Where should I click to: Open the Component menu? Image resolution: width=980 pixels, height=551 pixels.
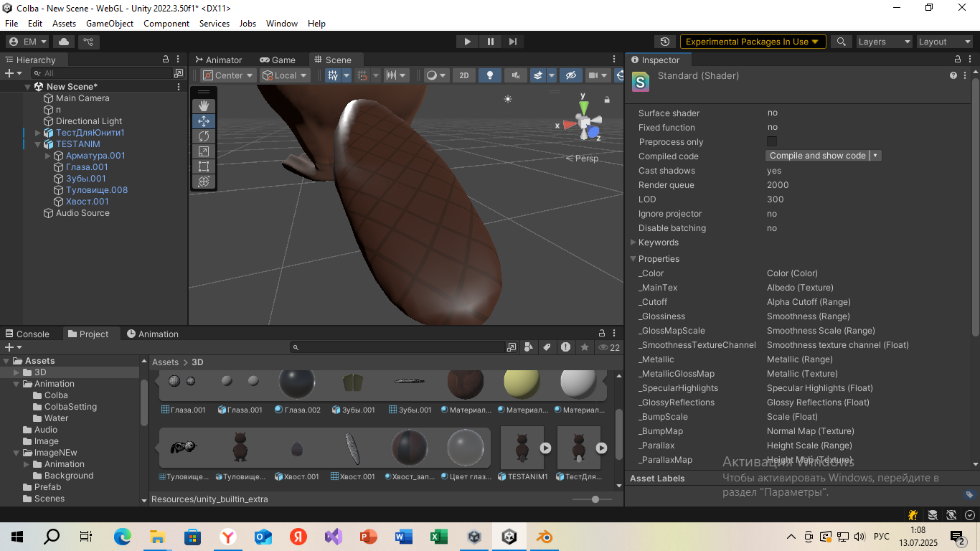(x=166, y=24)
